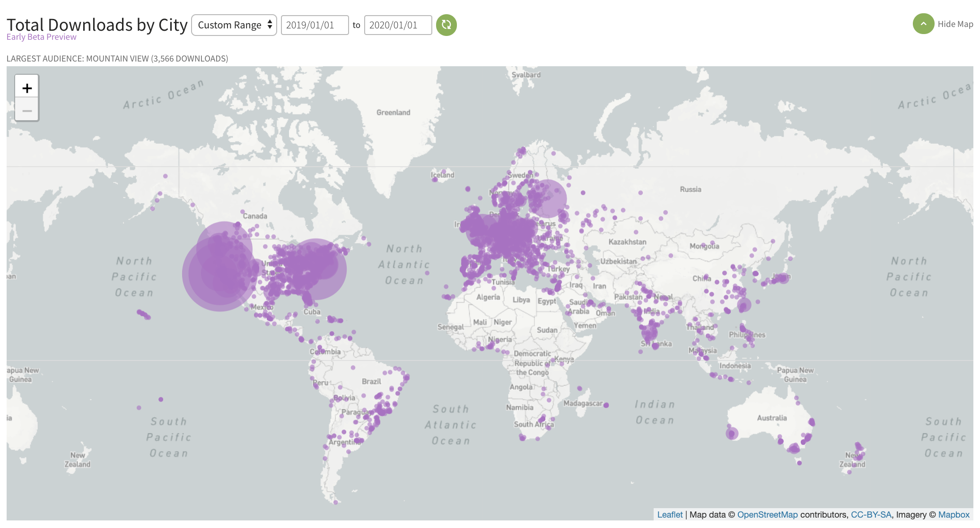Click the download marker in Iceland
Screen dimensions: 980x528
(435, 179)
